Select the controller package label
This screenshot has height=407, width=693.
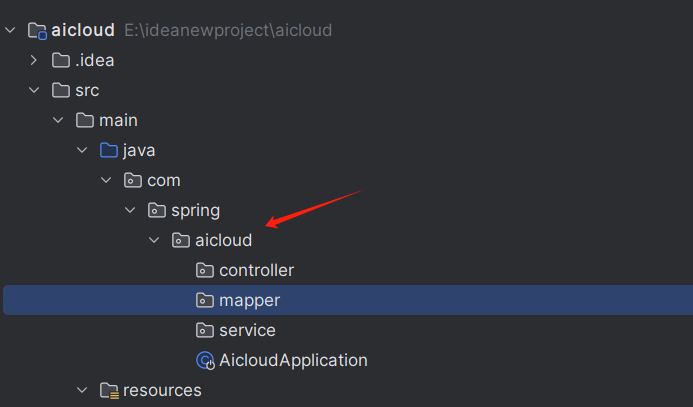coord(256,270)
